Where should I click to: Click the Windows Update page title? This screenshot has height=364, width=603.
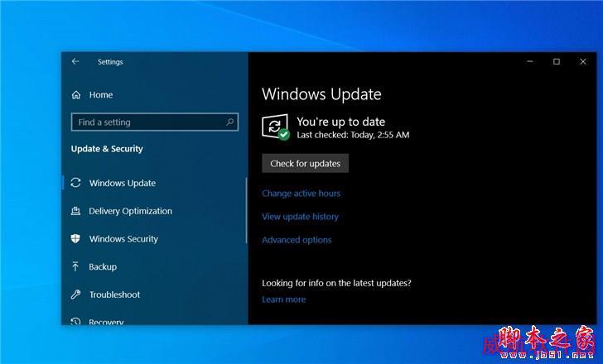coord(321,94)
